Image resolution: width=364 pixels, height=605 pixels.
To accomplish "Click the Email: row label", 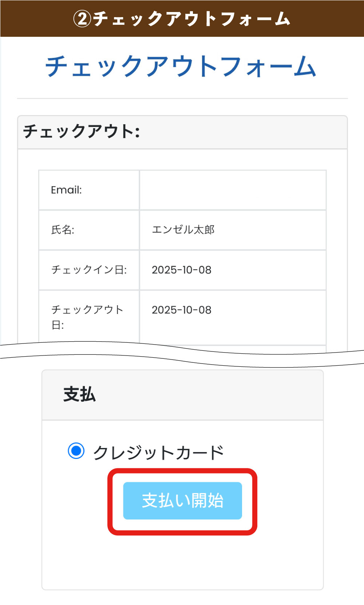I will [x=67, y=190].
